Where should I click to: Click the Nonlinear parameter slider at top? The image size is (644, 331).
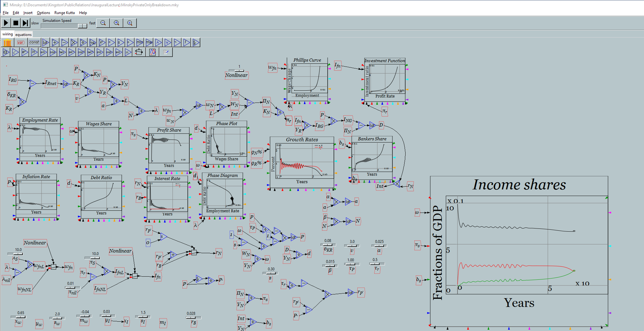[x=239, y=70]
